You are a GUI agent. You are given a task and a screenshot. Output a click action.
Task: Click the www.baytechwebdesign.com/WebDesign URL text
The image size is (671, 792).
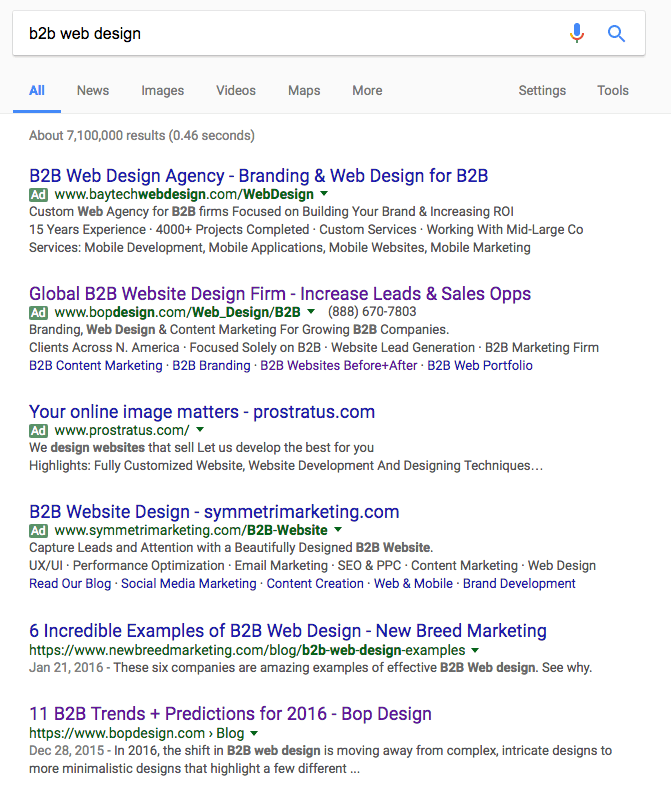[184, 194]
